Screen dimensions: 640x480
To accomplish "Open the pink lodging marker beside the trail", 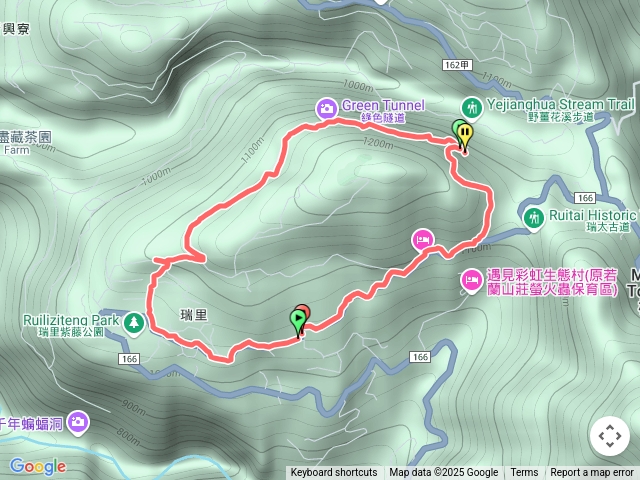I will coord(422,240).
